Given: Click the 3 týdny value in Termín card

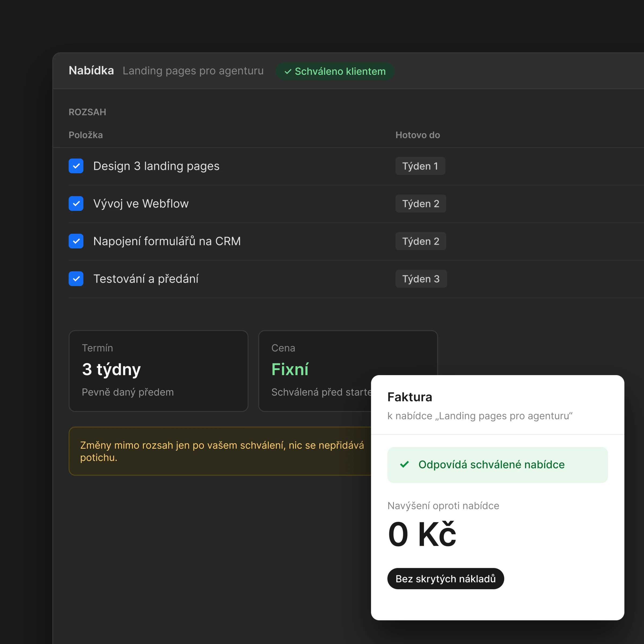Looking at the screenshot, I should click(x=111, y=370).
